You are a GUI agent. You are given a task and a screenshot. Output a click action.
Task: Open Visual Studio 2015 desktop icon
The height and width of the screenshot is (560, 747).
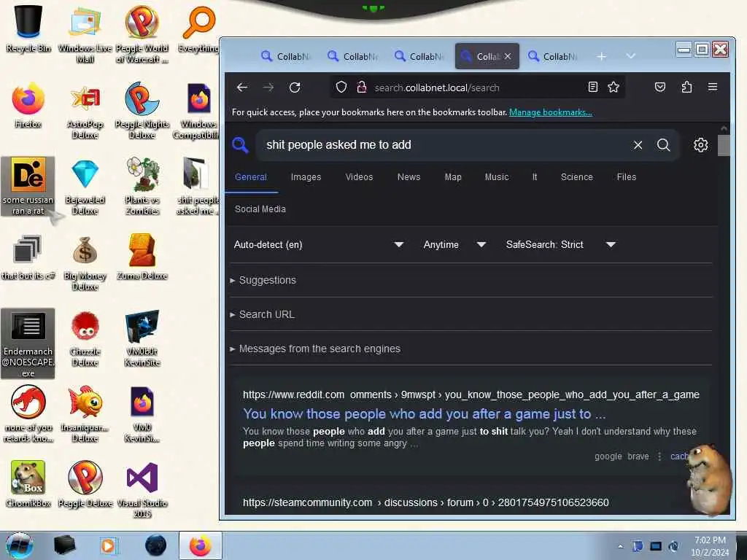coord(142,489)
